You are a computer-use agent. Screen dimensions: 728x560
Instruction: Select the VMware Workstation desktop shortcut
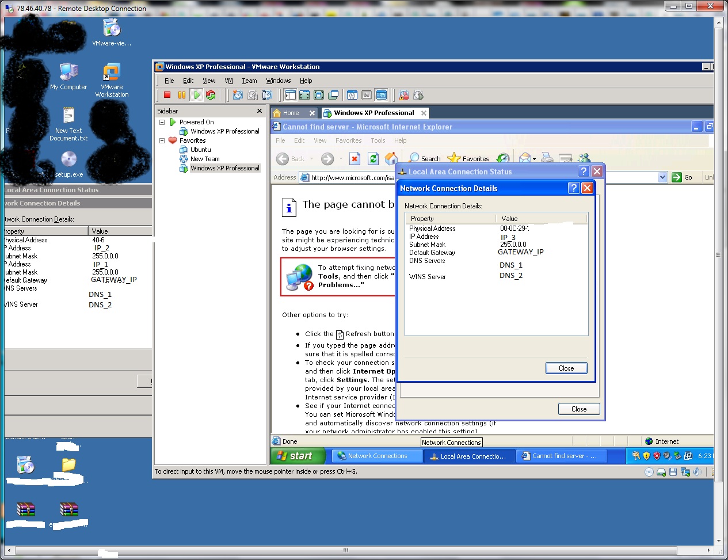click(x=112, y=80)
